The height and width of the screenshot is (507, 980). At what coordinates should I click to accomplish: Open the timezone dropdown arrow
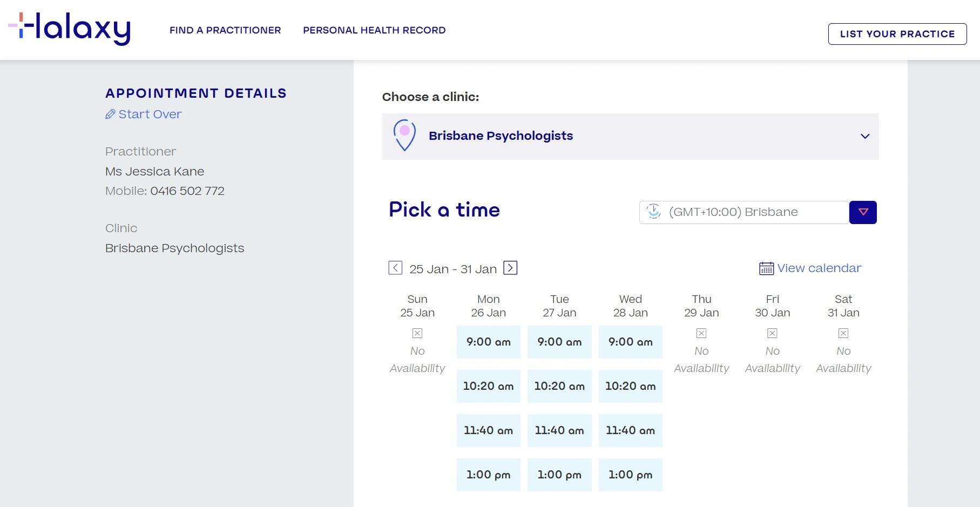point(862,212)
